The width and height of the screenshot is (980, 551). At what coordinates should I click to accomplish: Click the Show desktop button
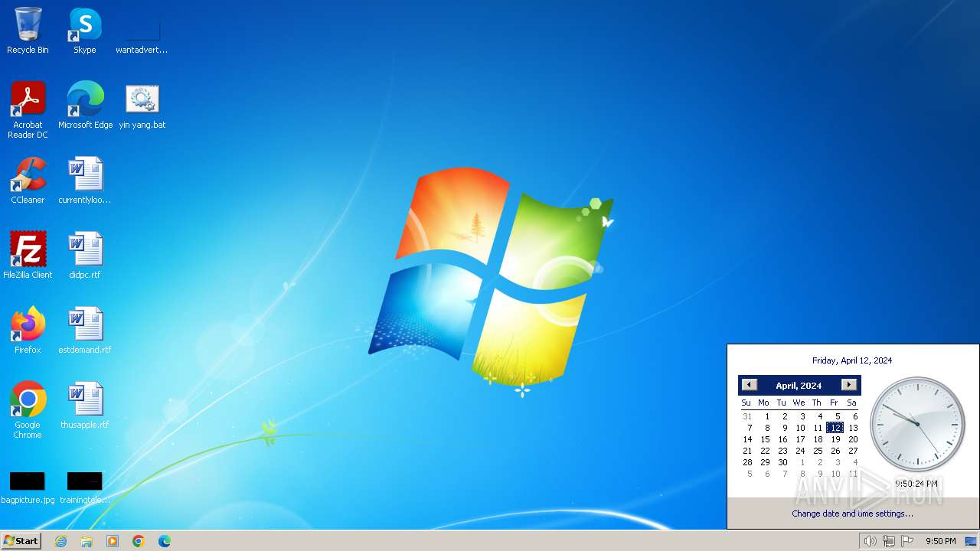click(972, 541)
